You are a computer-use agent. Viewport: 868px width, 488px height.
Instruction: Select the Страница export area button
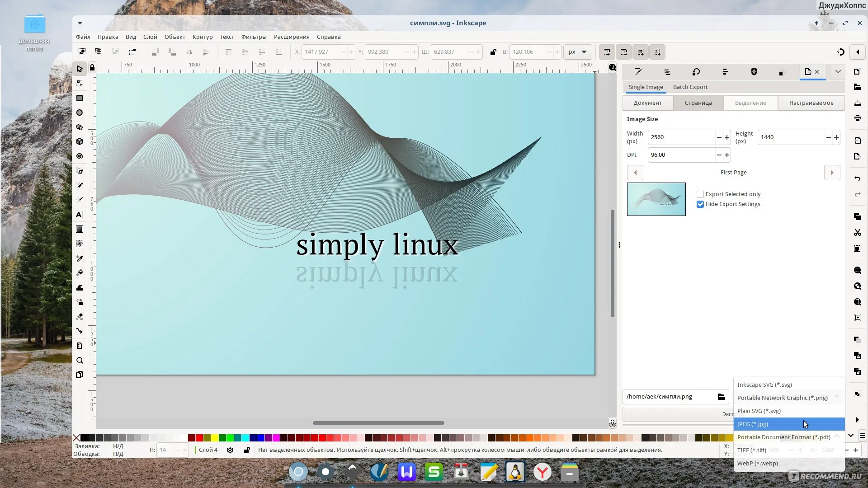coord(698,103)
